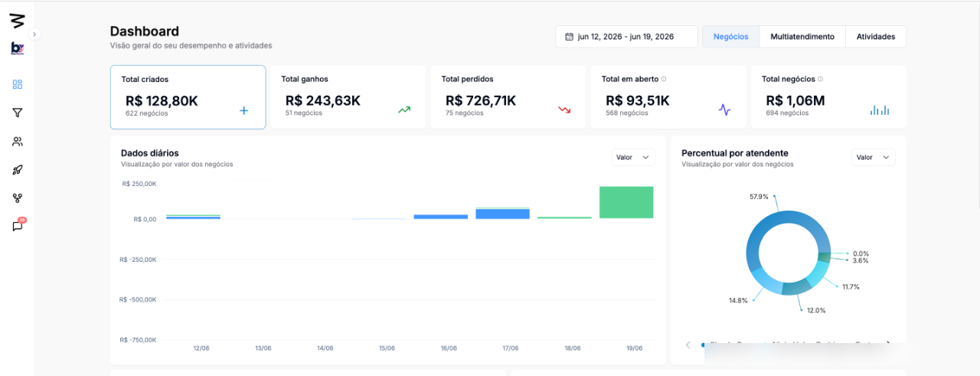The image size is (980, 376).
Task: Click the Dashboard page heading
Action: coord(145,31)
